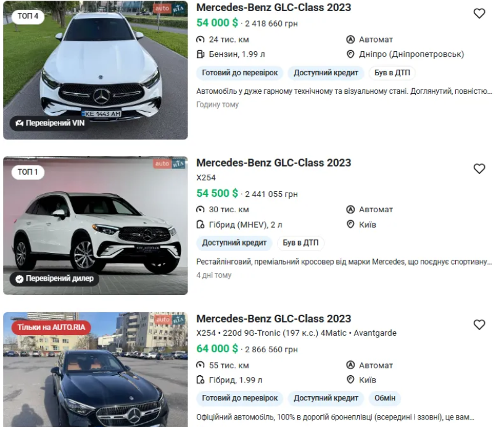Click the Перевірений VIN badge
This screenshot has width=504, height=427.
51,123
